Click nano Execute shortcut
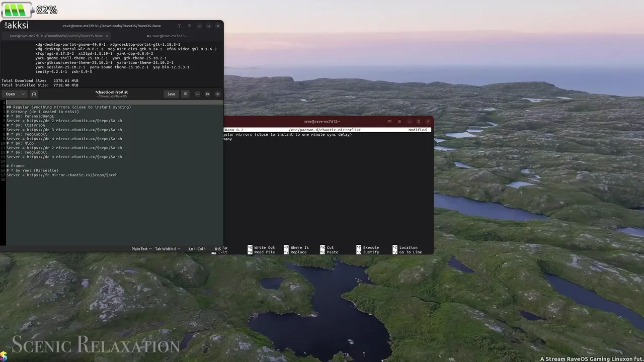The width and height of the screenshot is (644, 362). click(x=368, y=247)
